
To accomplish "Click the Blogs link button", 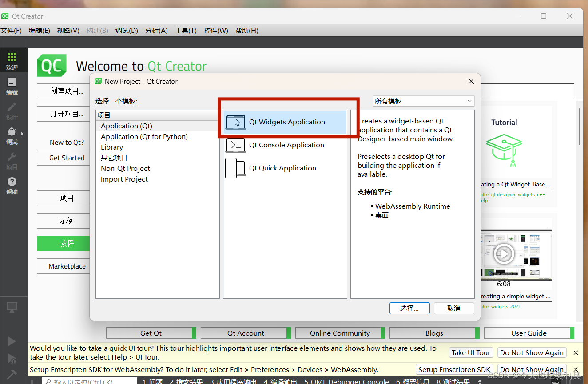I will click(434, 333).
